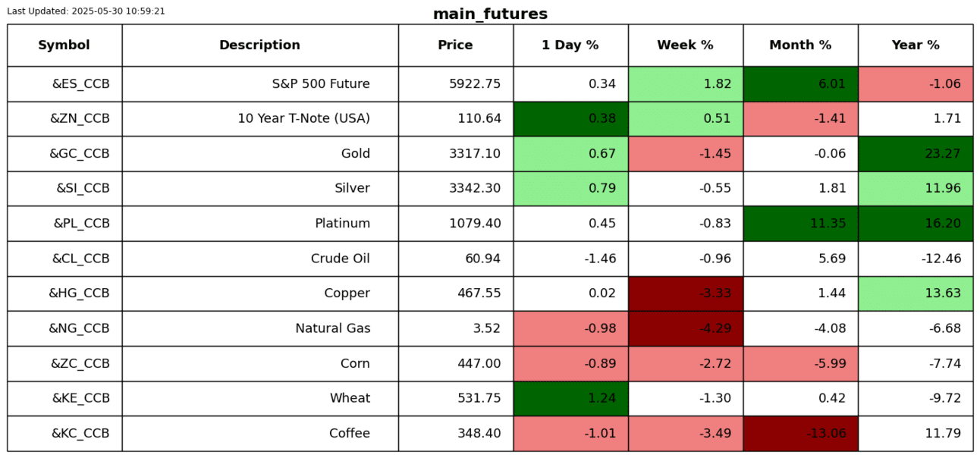
Task: Click the Year % column header
Action: 916,45
